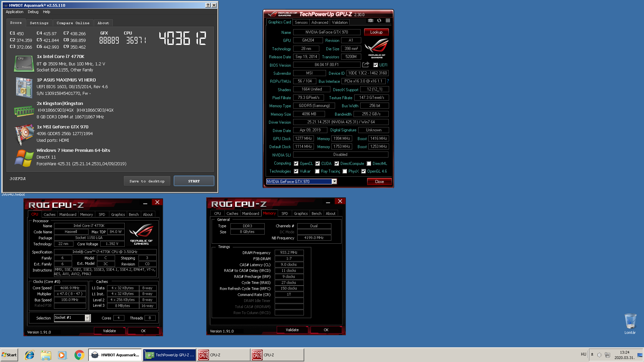Screen dimensions: 644x362
Task: Click the Windows logo icon in Aquamark
Action: [x=24, y=158]
